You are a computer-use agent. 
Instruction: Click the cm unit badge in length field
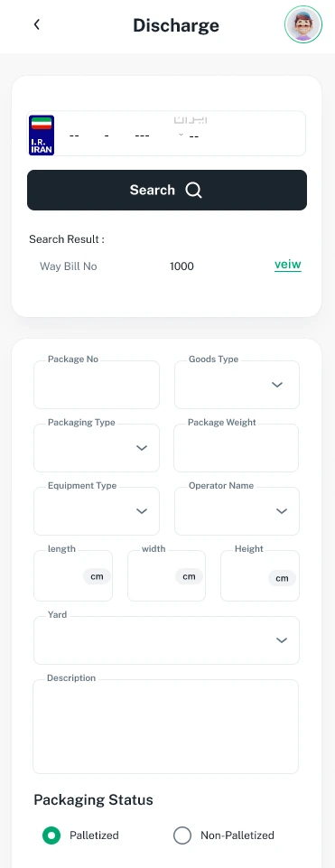(x=97, y=576)
